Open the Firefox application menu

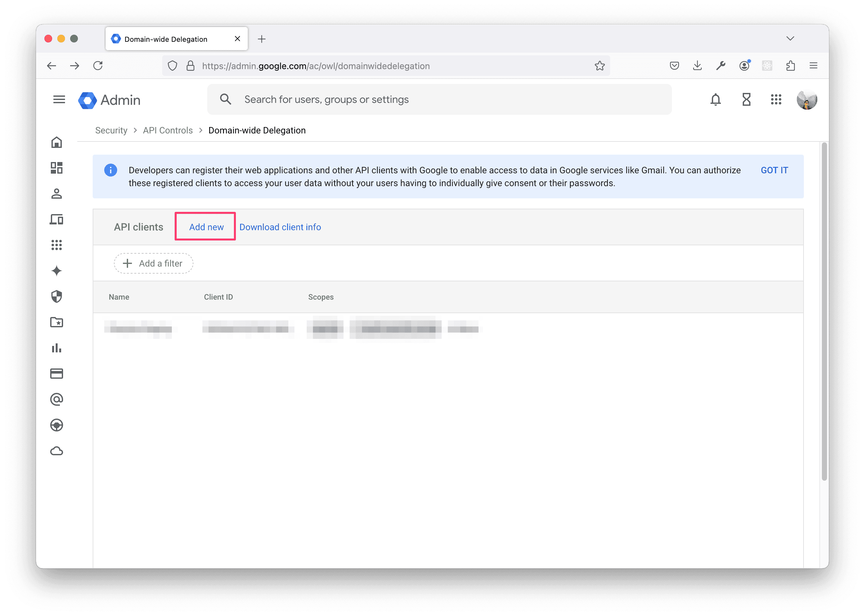[x=814, y=66]
